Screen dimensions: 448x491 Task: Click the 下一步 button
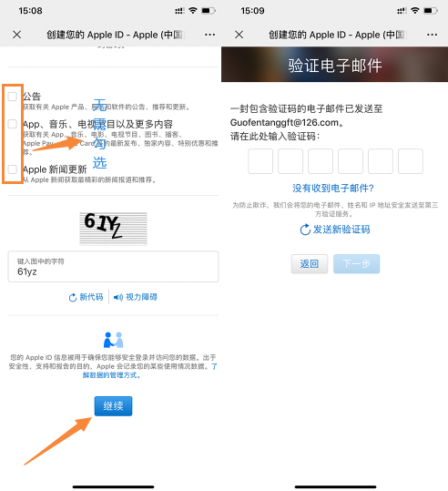(x=357, y=264)
